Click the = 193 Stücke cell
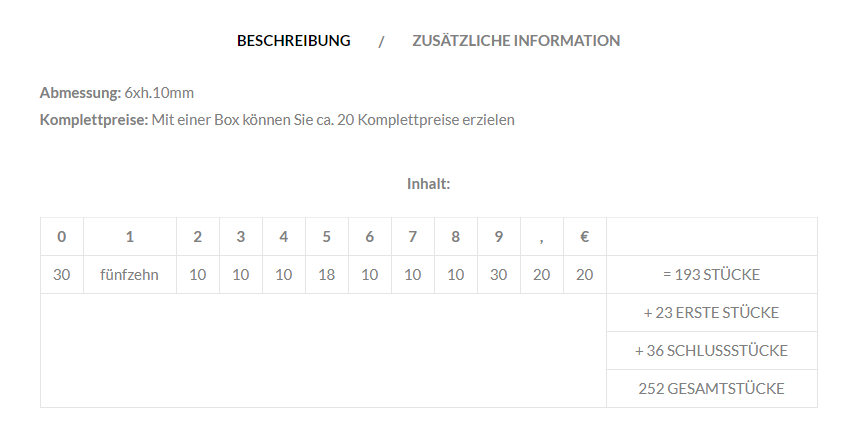Viewport: 860px width, 448px height. (711, 275)
